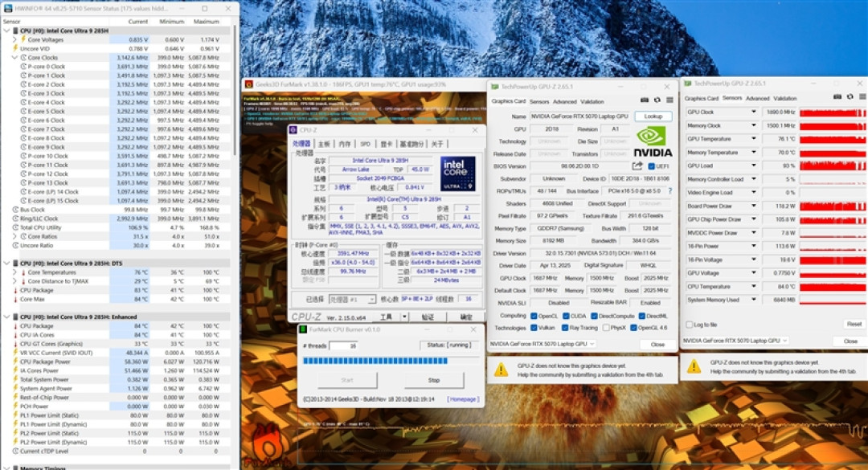Click the Lookup button in GPU-Z

(x=653, y=116)
